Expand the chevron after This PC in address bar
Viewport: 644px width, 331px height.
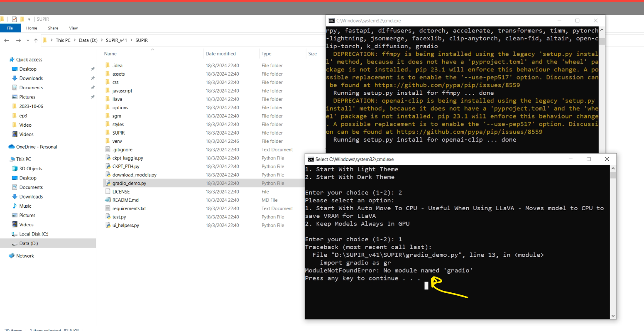[75, 40]
